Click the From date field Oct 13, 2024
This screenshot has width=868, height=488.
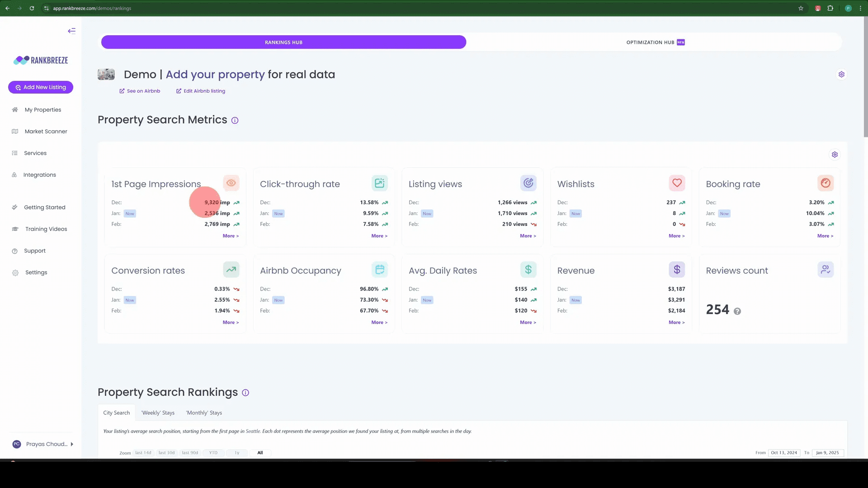(784, 453)
